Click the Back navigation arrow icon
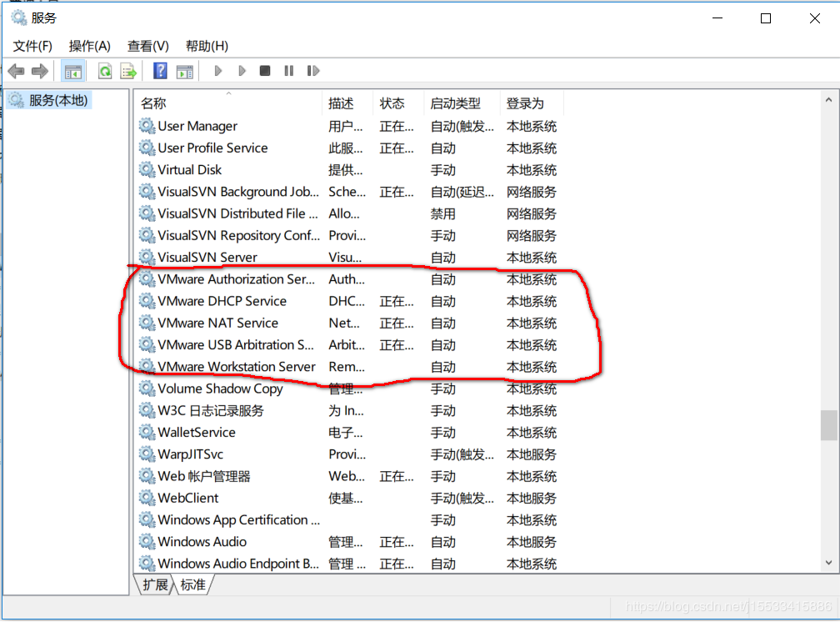The height and width of the screenshot is (622, 840). pyautogui.click(x=16, y=71)
